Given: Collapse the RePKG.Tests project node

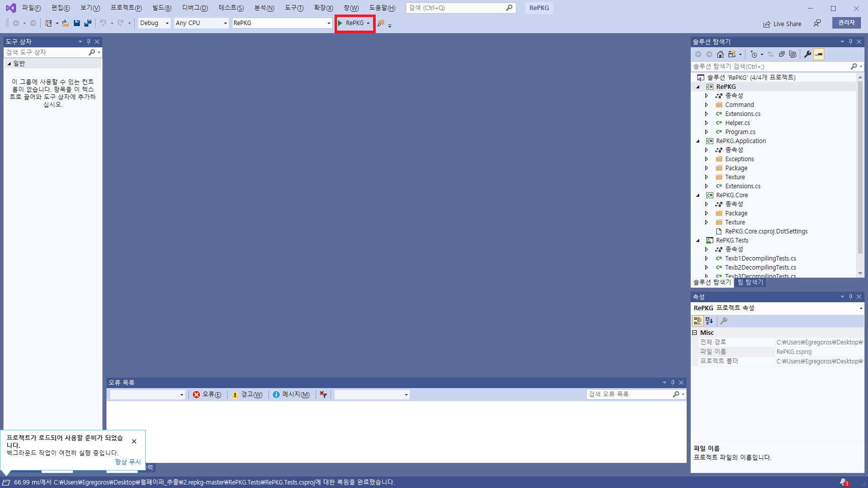Looking at the screenshot, I should [x=698, y=240].
